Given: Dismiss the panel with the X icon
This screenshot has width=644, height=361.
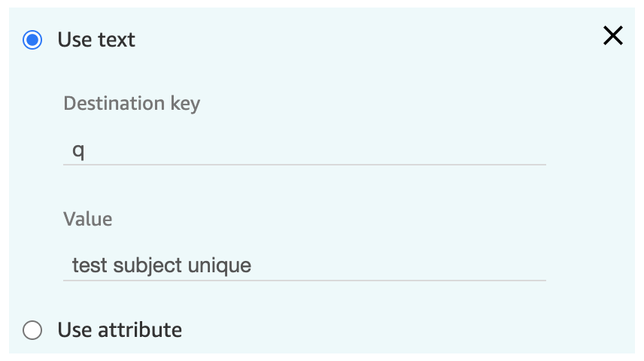Looking at the screenshot, I should pyautogui.click(x=613, y=36).
